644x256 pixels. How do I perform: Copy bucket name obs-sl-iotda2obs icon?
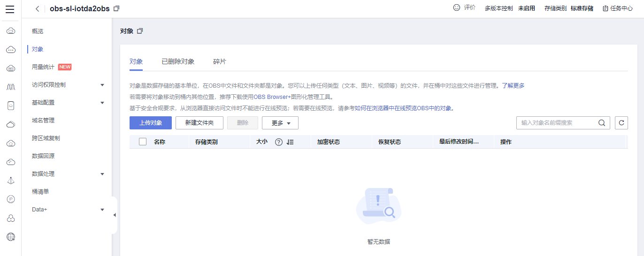pos(116,9)
